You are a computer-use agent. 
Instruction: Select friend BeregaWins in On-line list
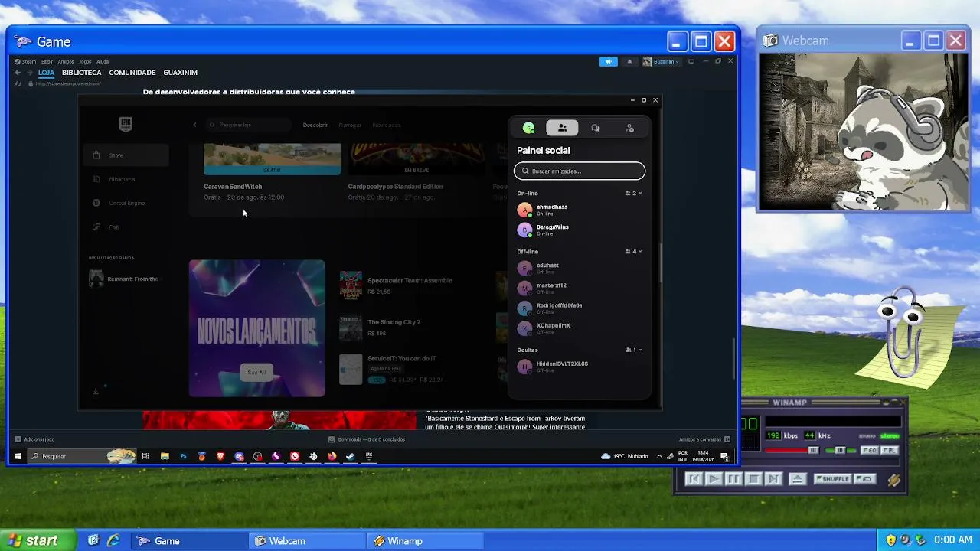(x=580, y=230)
